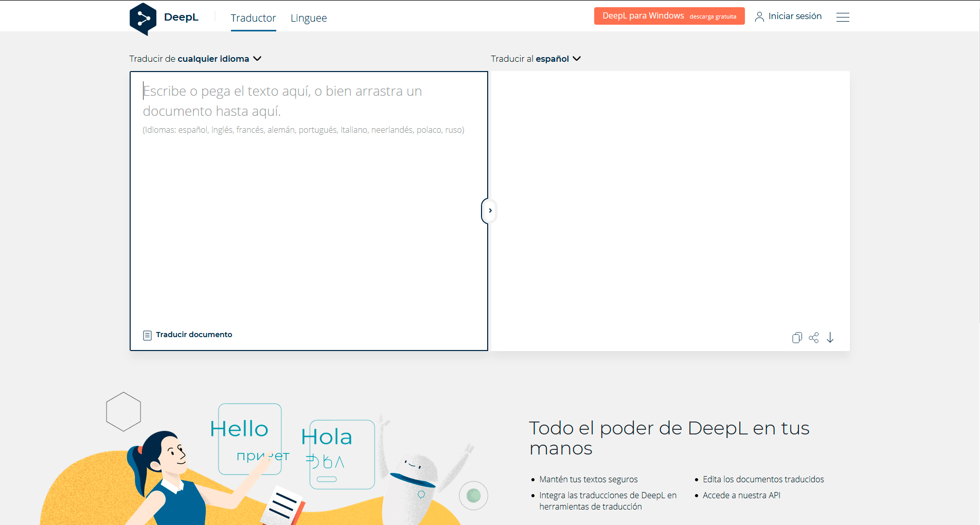This screenshot has height=525, width=980.
Task: Switch to the Traductor tab
Action: coord(253,18)
